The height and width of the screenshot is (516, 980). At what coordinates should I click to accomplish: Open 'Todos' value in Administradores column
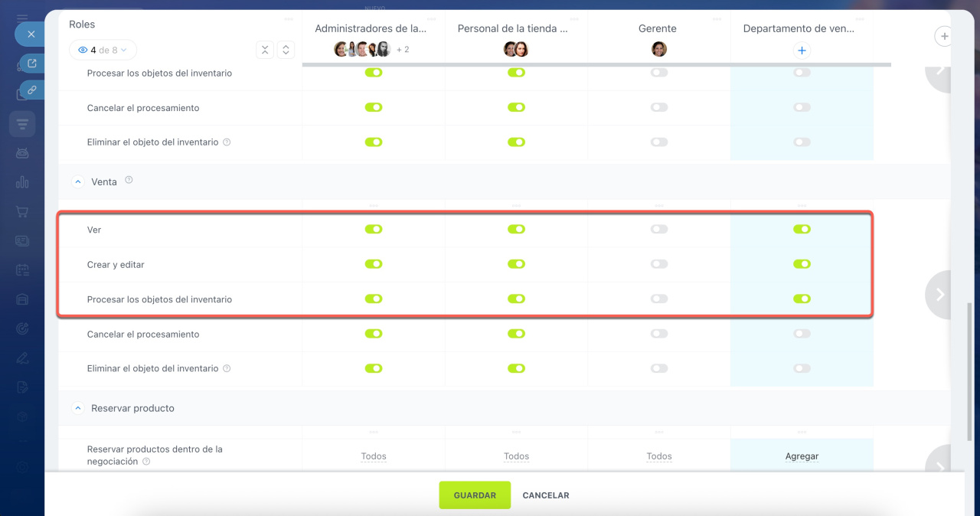tap(374, 456)
